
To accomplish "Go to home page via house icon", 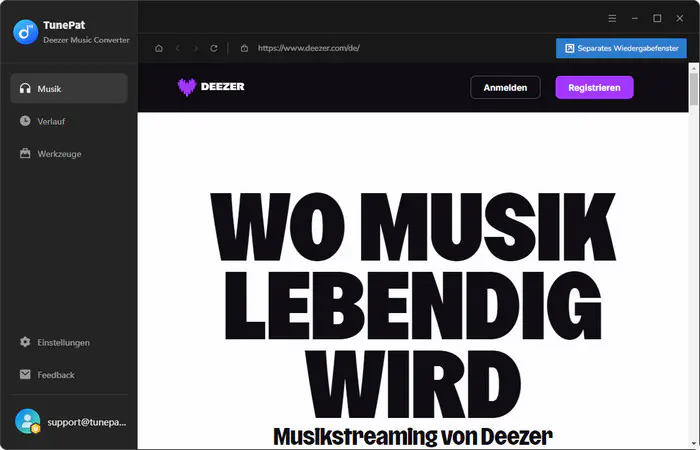I will coord(158,48).
